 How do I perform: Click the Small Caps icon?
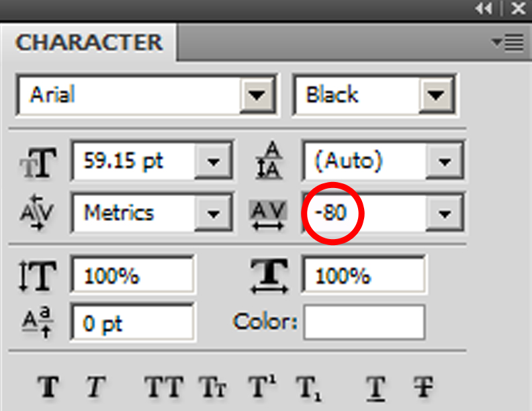click(x=212, y=386)
